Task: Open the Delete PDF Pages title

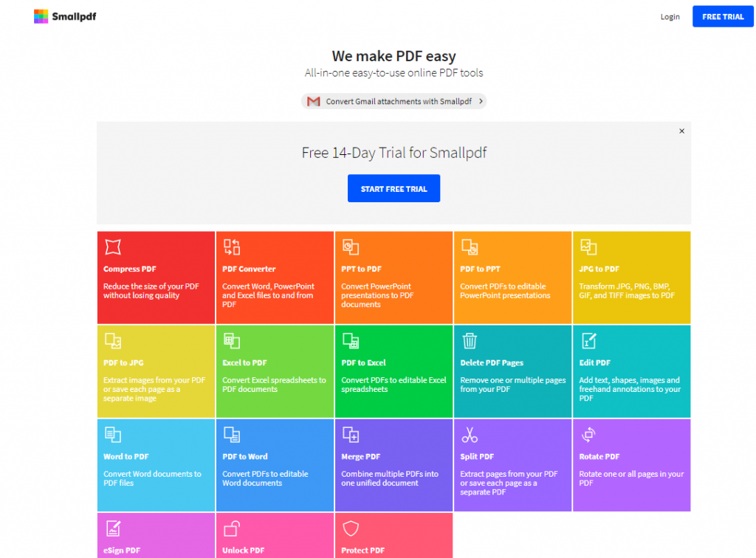Action: point(492,363)
